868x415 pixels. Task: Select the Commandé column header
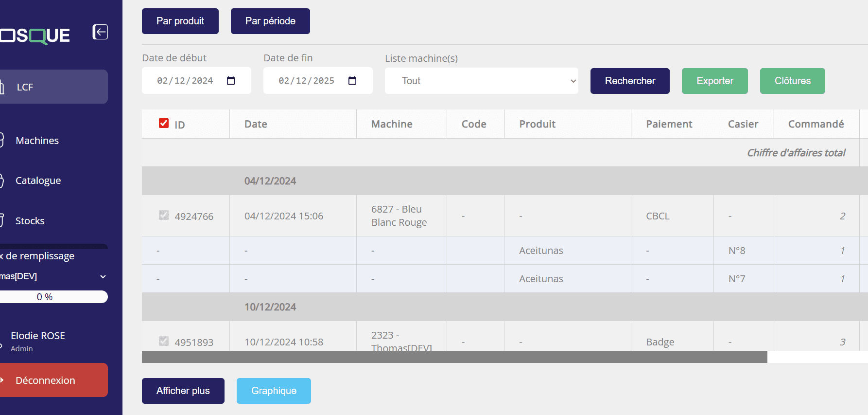coord(816,124)
